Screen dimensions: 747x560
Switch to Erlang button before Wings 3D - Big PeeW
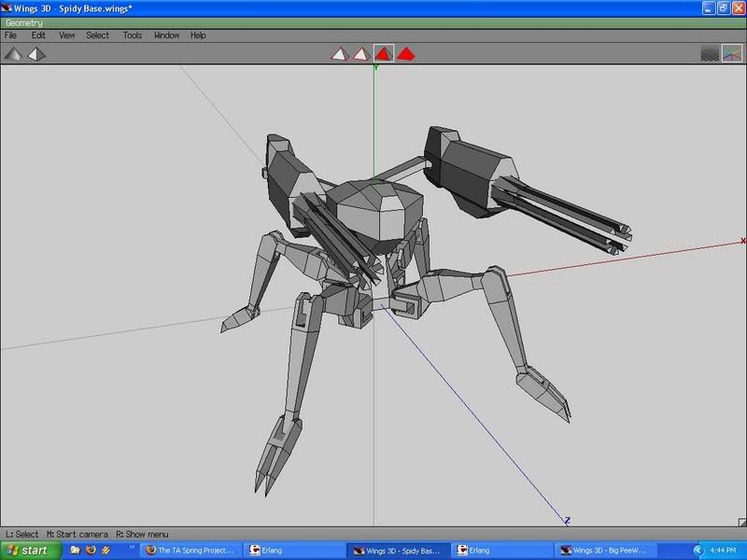click(x=501, y=551)
